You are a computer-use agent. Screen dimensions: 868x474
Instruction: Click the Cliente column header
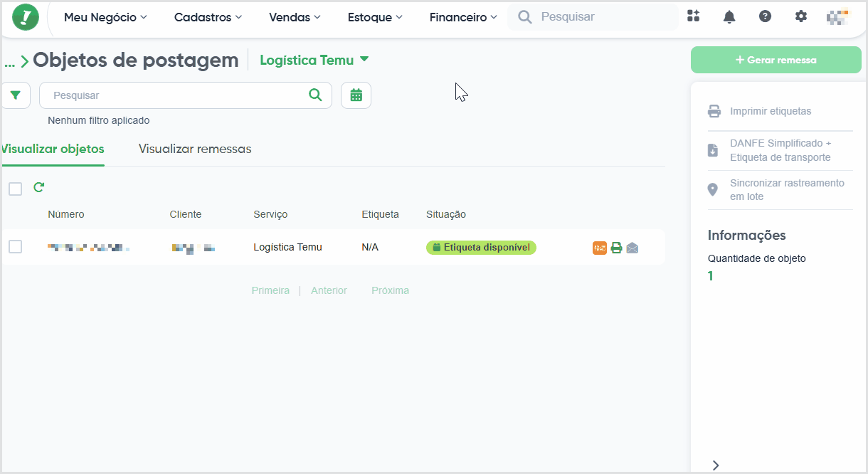tap(186, 214)
